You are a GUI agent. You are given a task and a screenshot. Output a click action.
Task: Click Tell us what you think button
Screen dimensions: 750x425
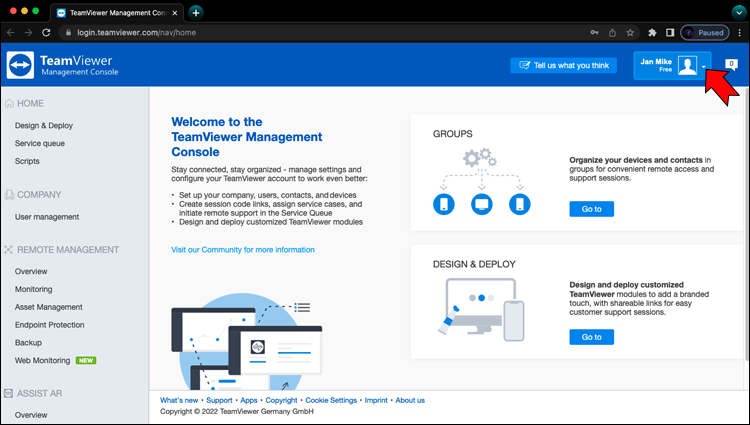(563, 65)
